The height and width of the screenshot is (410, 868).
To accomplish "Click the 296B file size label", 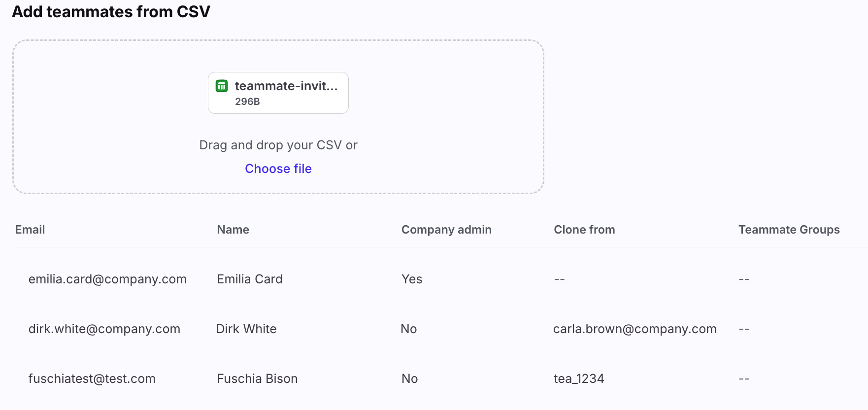I will [247, 102].
